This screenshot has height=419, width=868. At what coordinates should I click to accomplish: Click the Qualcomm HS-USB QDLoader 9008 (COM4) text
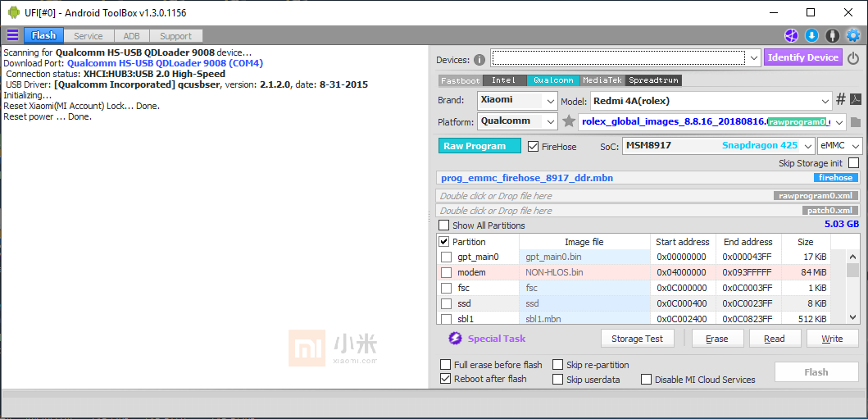pyautogui.click(x=165, y=64)
